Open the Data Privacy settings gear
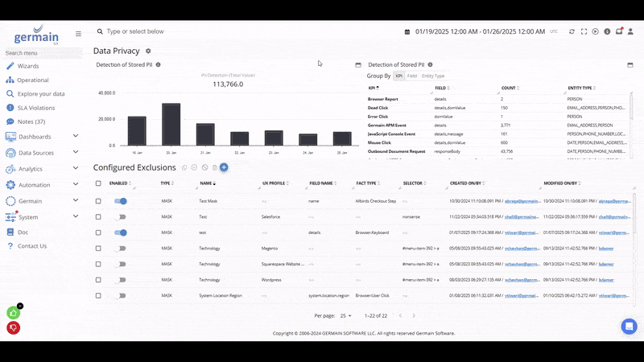Screen dimensions: 644x362 (x=148, y=51)
